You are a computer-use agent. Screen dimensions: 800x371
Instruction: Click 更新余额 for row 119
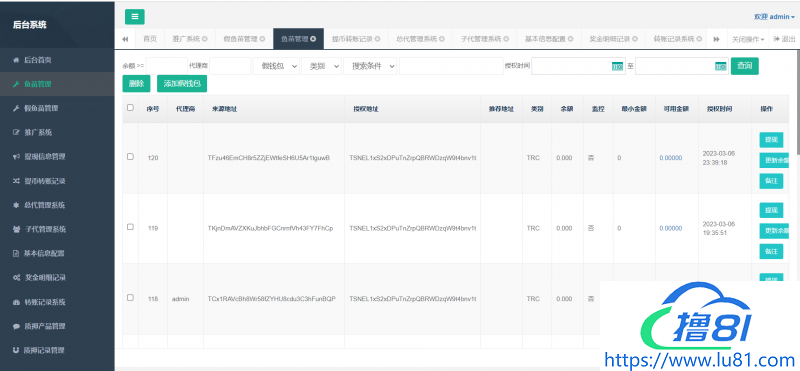pyautogui.click(x=774, y=231)
